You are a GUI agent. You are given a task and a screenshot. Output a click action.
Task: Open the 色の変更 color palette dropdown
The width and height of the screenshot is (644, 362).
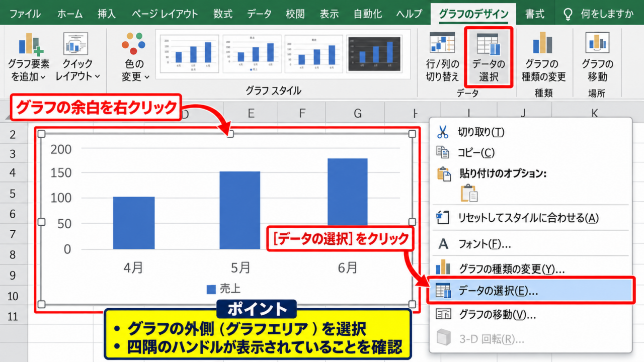135,57
